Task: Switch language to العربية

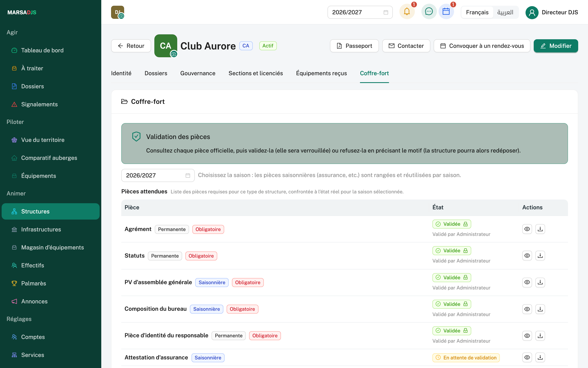Action: (x=505, y=12)
